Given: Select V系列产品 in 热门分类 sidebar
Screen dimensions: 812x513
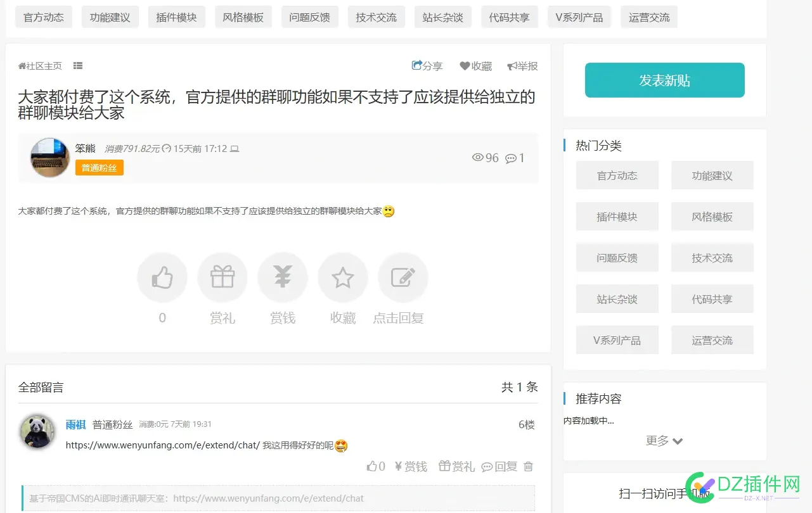Looking at the screenshot, I should (617, 340).
